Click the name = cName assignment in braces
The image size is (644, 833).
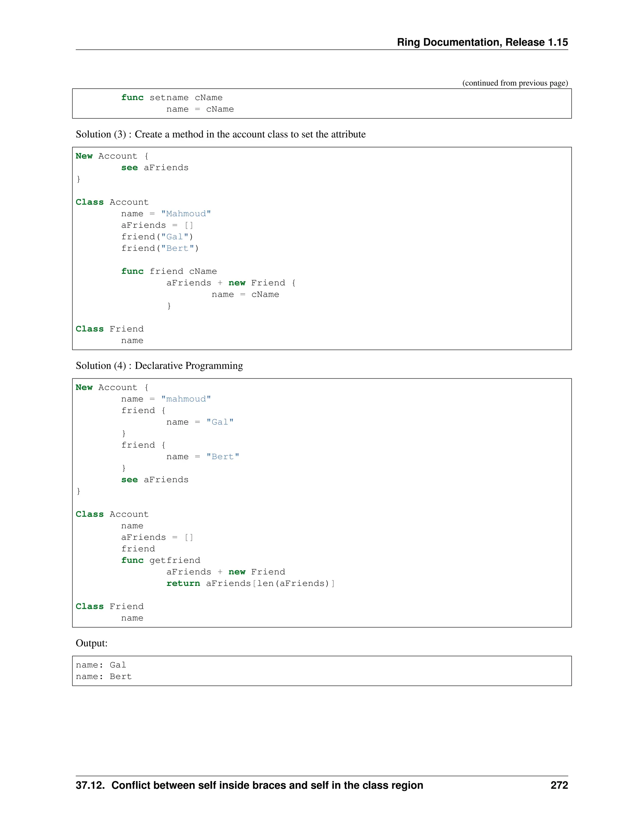click(x=245, y=295)
